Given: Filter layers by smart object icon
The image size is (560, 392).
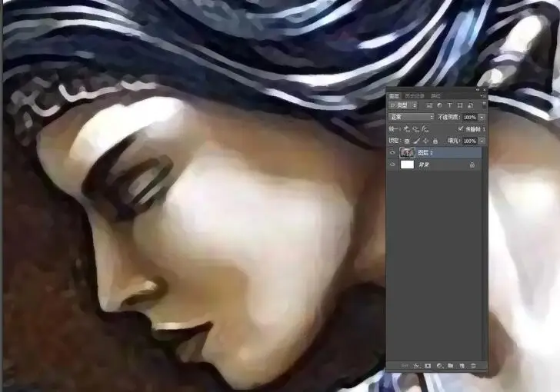Looking at the screenshot, I should 470,105.
